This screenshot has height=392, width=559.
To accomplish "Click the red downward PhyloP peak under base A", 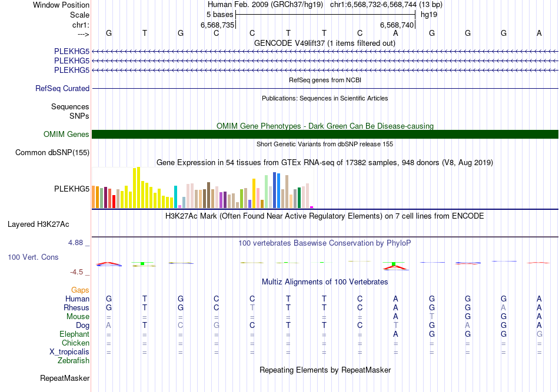I will [x=396, y=267].
